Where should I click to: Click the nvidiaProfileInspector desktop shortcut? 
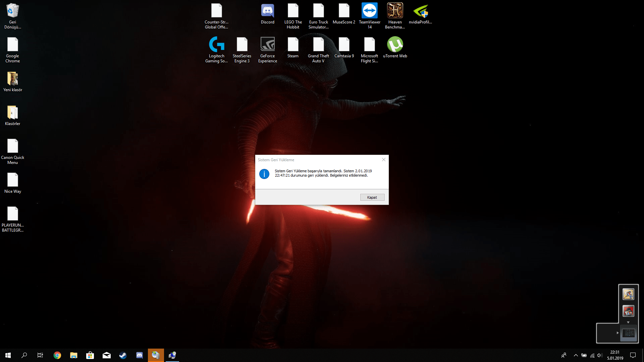(420, 14)
